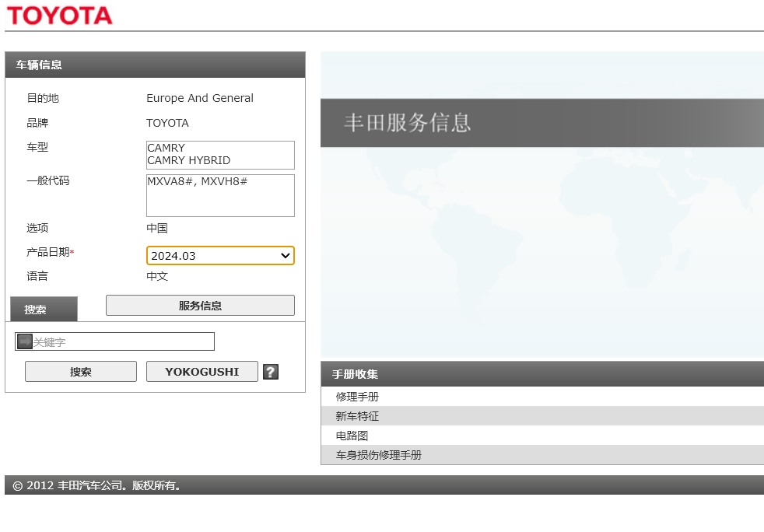Click the 一般代码 box showing MXVA8#, MXVH8#
Image resolution: width=764 pixels, height=532 pixels.
(220, 195)
